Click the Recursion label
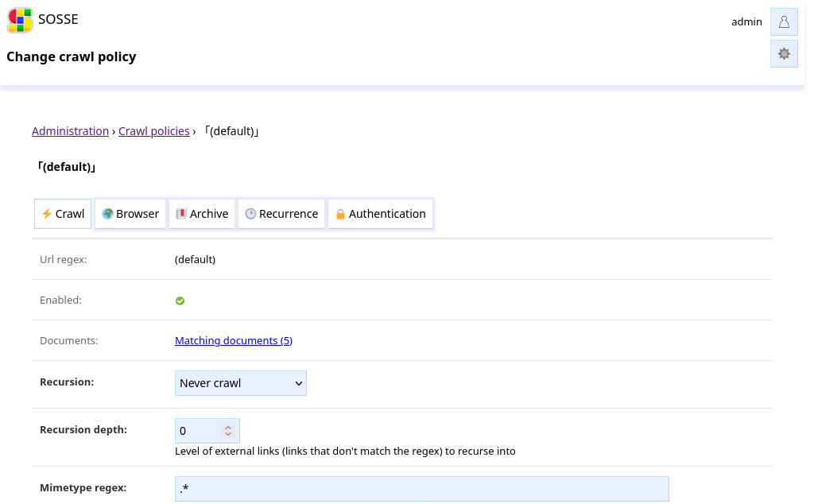The height and width of the screenshot is (504, 814). [67, 382]
